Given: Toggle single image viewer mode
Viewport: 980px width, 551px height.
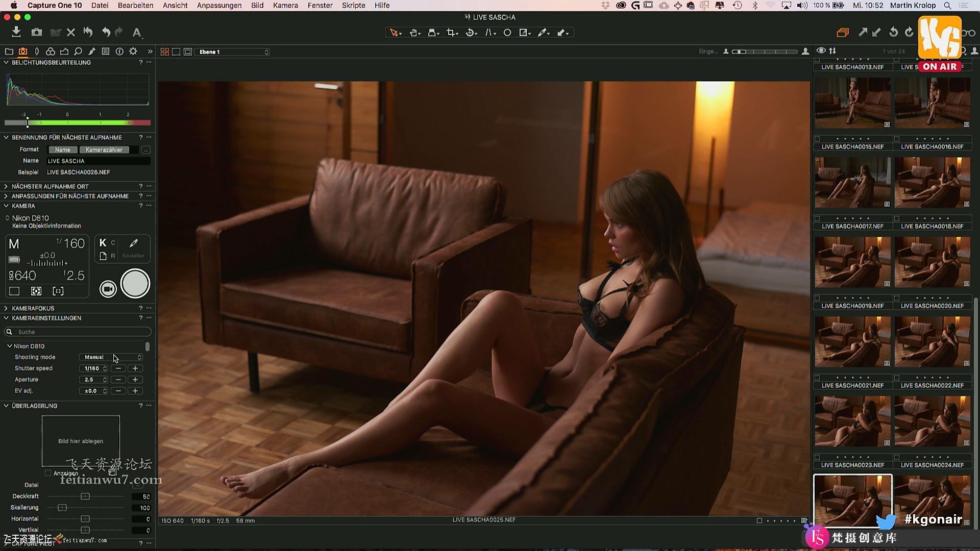Looking at the screenshot, I should coord(176,52).
